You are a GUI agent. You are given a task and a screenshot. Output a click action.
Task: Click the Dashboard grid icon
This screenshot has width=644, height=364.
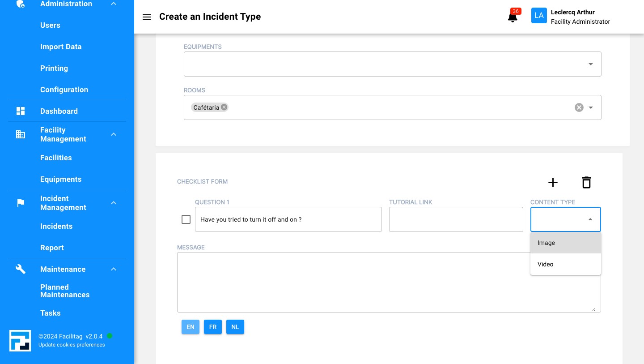pyautogui.click(x=20, y=111)
